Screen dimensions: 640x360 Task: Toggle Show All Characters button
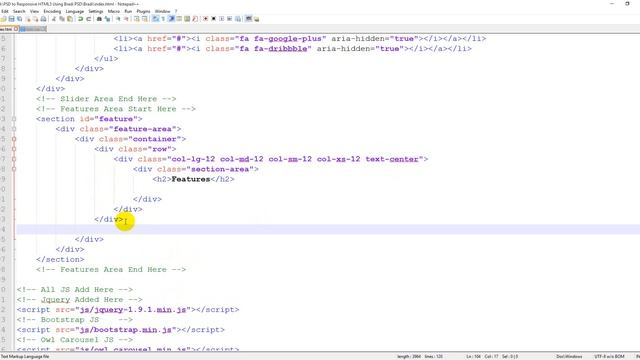click(x=163, y=19)
